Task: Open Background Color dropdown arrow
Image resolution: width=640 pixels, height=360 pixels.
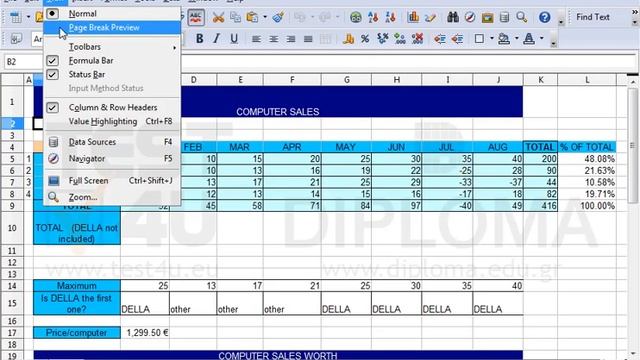Action: (x=517, y=39)
